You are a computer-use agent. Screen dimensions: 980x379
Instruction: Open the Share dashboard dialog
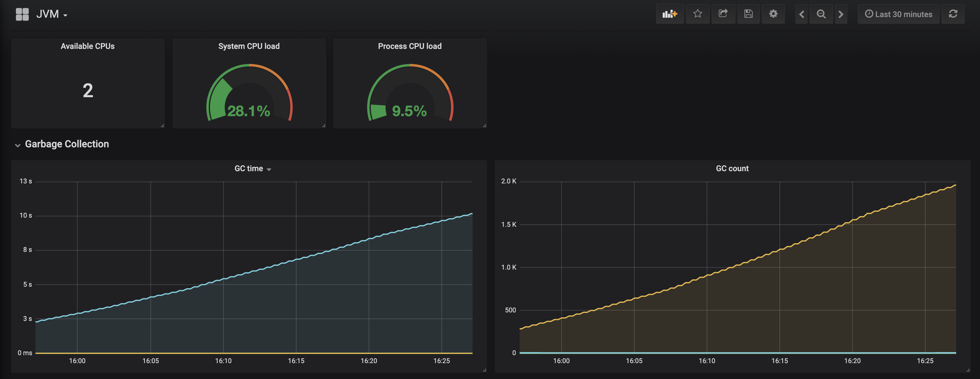click(x=723, y=14)
